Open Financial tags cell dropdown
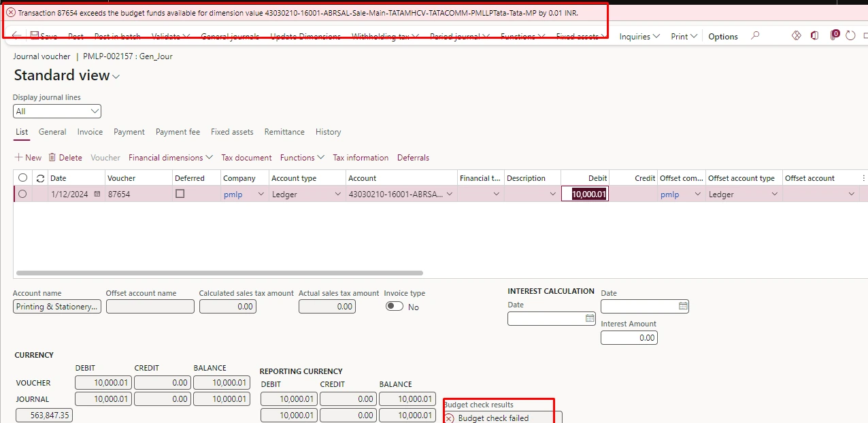The height and width of the screenshot is (423, 868). coord(497,194)
